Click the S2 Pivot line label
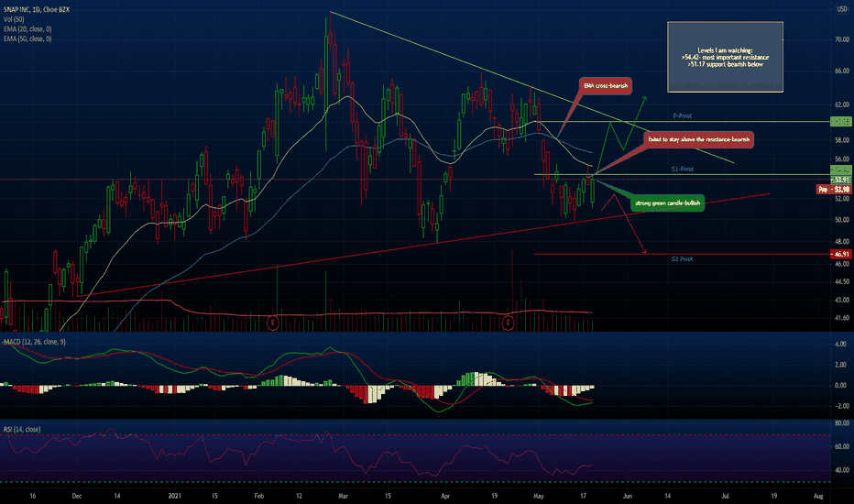The image size is (854, 504). tap(682, 259)
